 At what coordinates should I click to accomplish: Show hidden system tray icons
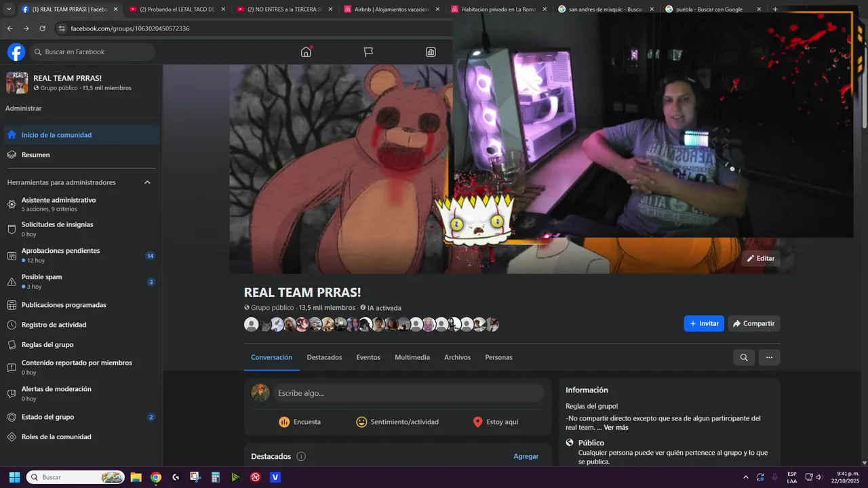coord(746,477)
